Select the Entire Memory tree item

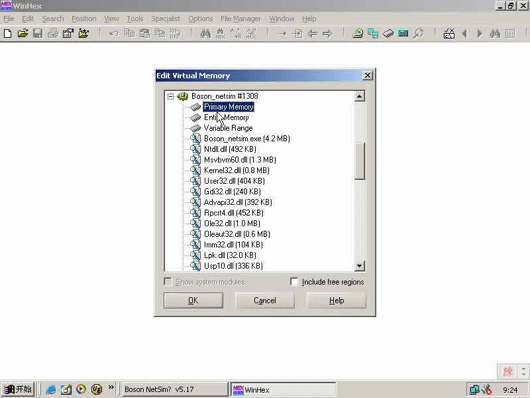pos(226,117)
